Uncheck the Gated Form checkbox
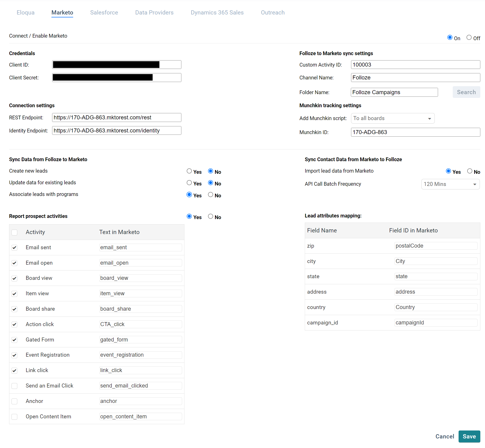This screenshot has width=485, height=448. pyautogui.click(x=14, y=340)
